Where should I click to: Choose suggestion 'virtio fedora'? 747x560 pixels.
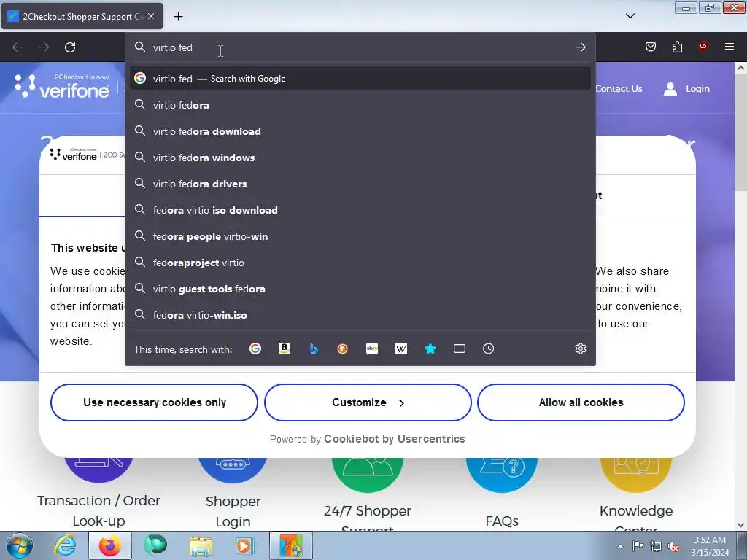pos(360,105)
